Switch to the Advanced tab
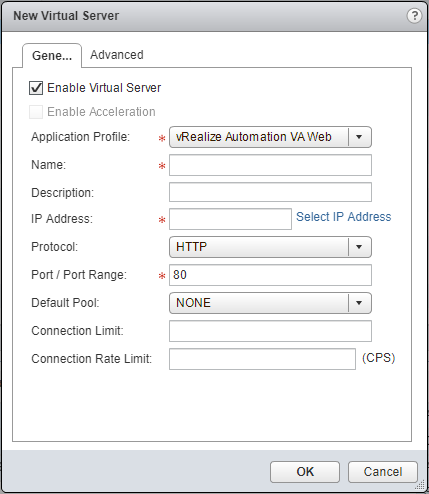 tap(117, 55)
